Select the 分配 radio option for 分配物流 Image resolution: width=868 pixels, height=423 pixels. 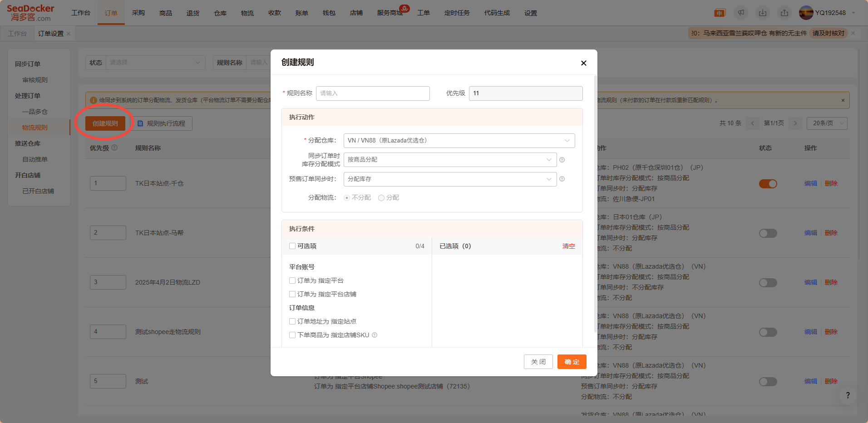[x=381, y=198]
